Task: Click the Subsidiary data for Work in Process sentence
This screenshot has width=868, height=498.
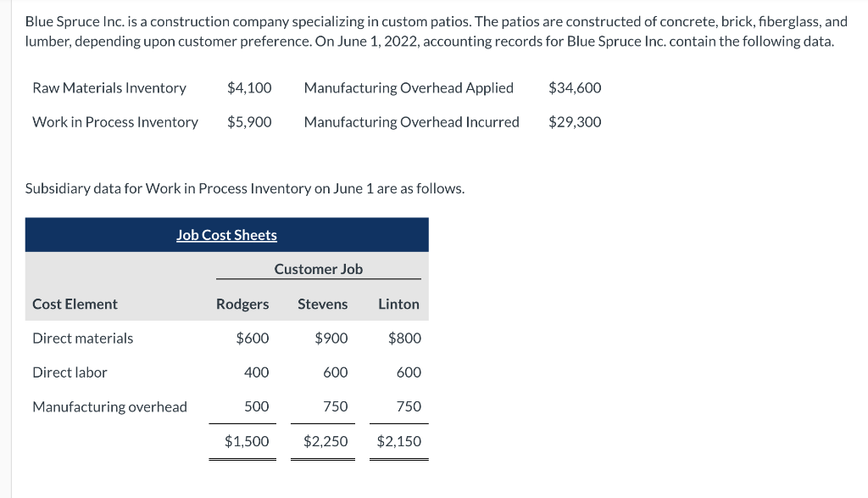Action: coord(245,189)
